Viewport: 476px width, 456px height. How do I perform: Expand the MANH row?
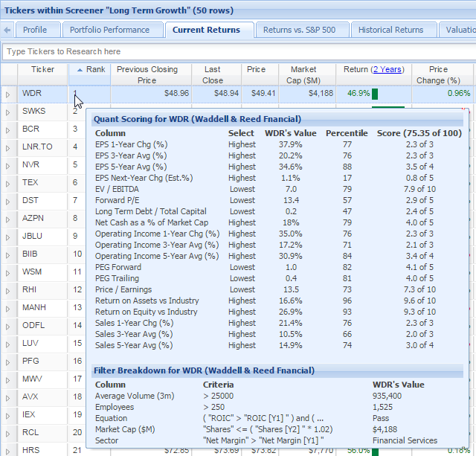point(8,309)
